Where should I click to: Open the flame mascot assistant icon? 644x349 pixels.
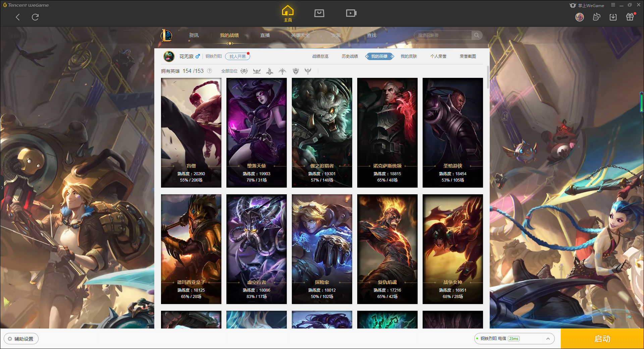click(596, 17)
